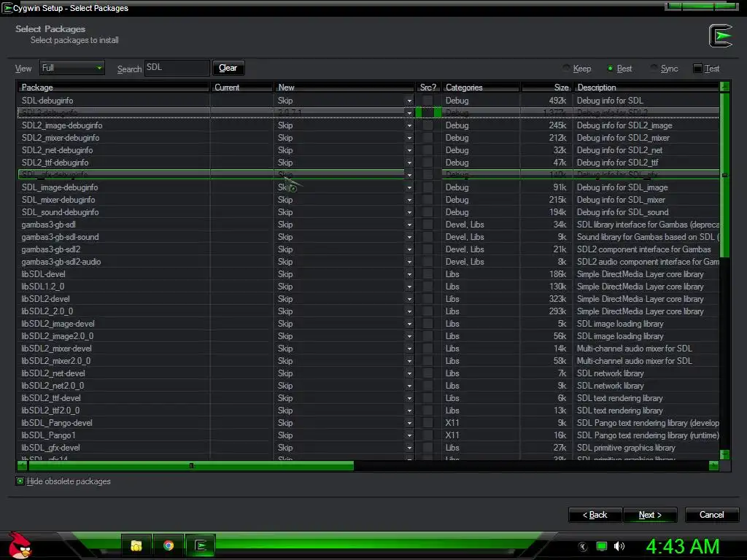Screen dimensions: 747x560
Task: Click Skip for libSDL2_net-devel
Action: [285, 373]
